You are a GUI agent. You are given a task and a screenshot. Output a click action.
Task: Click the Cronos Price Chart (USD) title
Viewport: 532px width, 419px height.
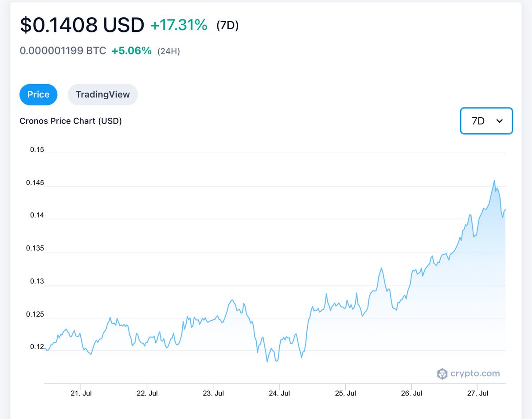[x=70, y=121]
